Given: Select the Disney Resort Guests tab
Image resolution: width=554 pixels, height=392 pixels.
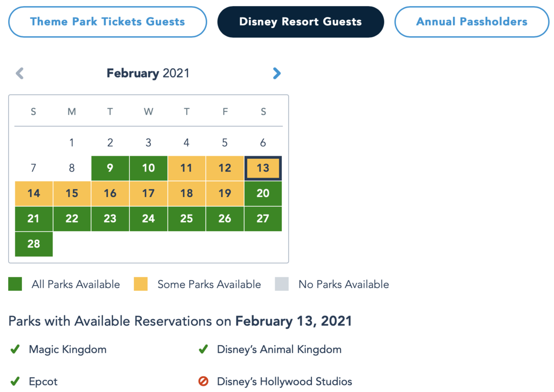Looking at the screenshot, I should tap(300, 22).
